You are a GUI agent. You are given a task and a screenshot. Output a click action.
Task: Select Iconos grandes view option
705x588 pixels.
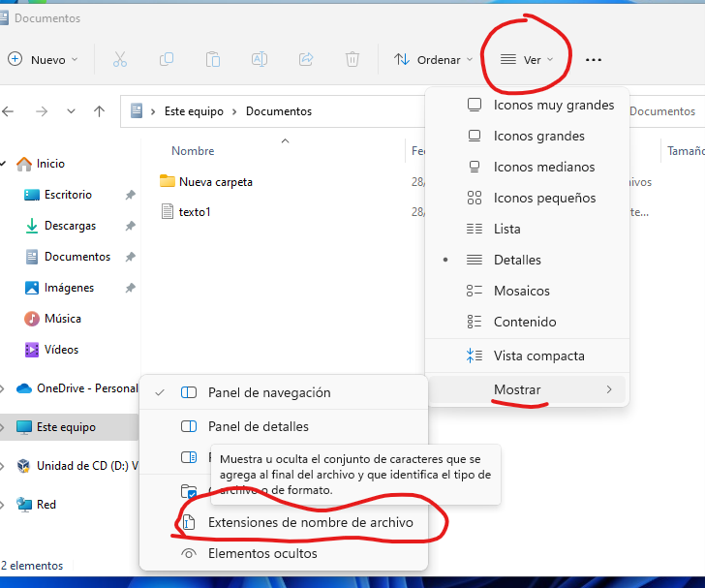pos(538,136)
